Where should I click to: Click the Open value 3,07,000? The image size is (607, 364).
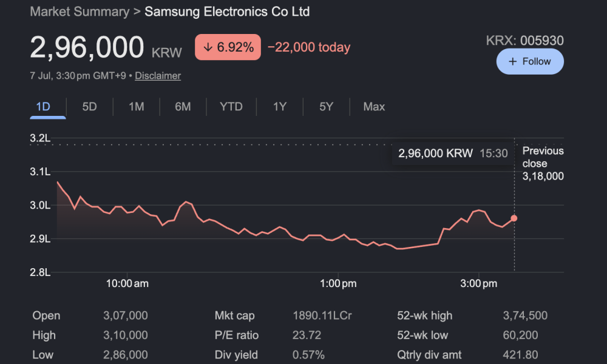tap(126, 315)
